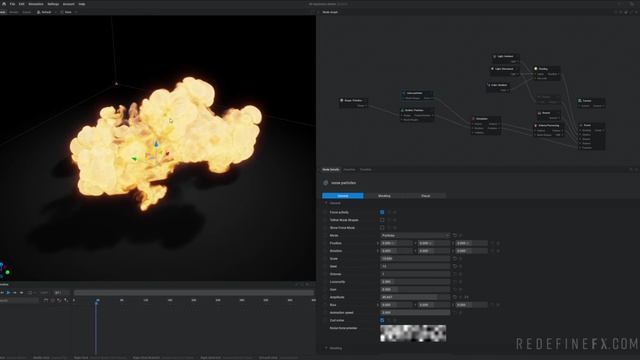Click the EmberGen logo icon

pyautogui.click(x=4, y=4)
